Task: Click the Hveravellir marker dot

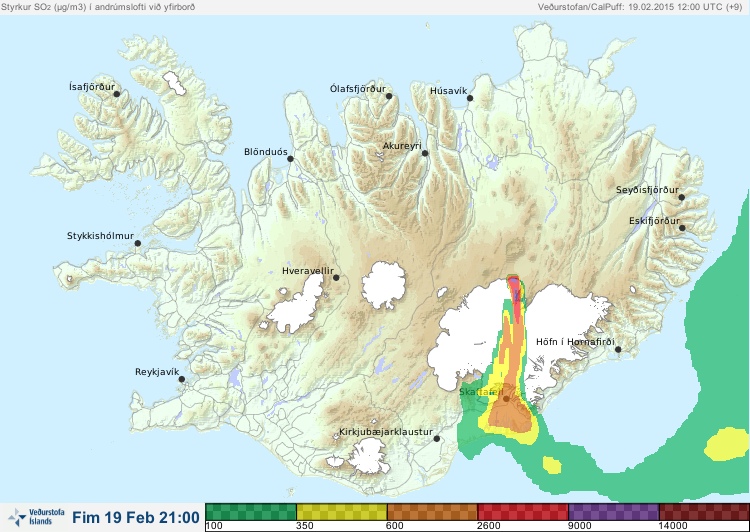Action: pyautogui.click(x=336, y=277)
